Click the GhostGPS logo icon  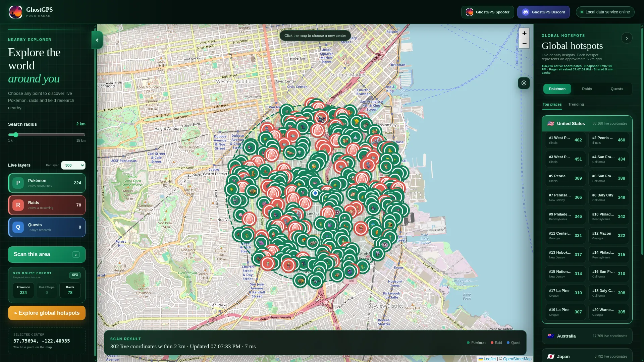tap(16, 12)
